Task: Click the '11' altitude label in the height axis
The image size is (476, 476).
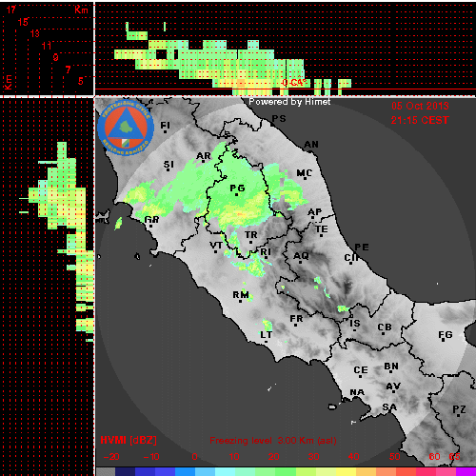Action: [x=47, y=46]
